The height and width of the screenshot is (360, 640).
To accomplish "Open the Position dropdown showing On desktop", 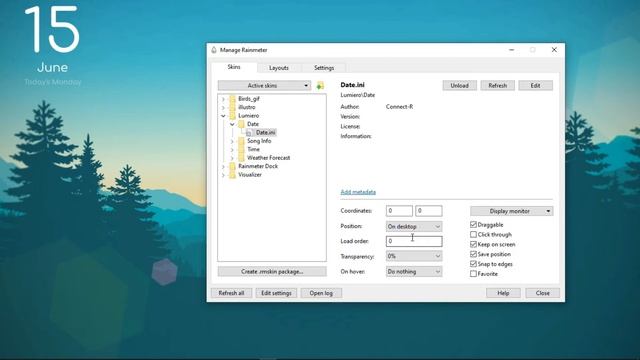I will 414,226.
